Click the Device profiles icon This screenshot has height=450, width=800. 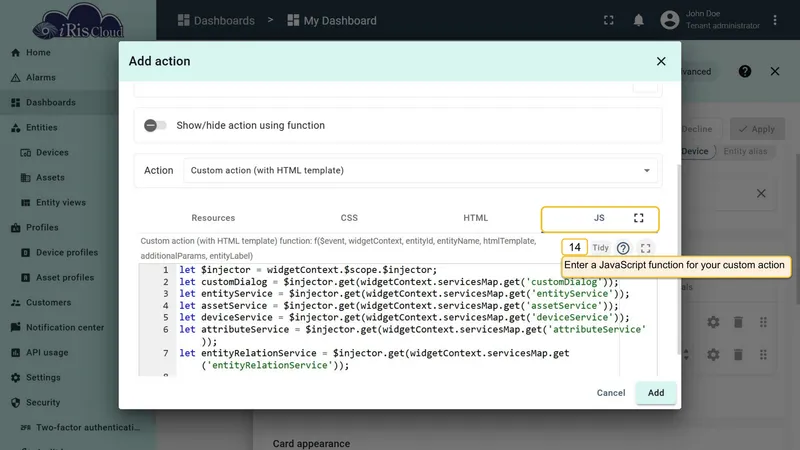(26, 253)
